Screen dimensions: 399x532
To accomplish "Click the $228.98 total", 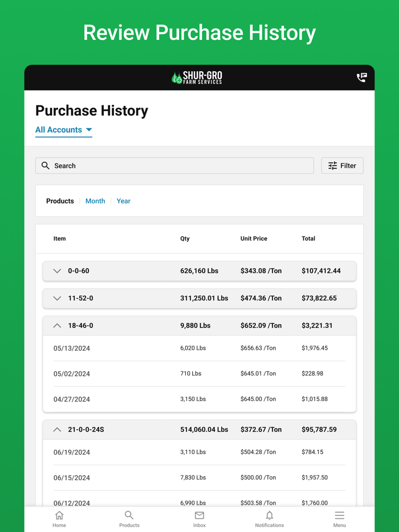I will pyautogui.click(x=312, y=374).
